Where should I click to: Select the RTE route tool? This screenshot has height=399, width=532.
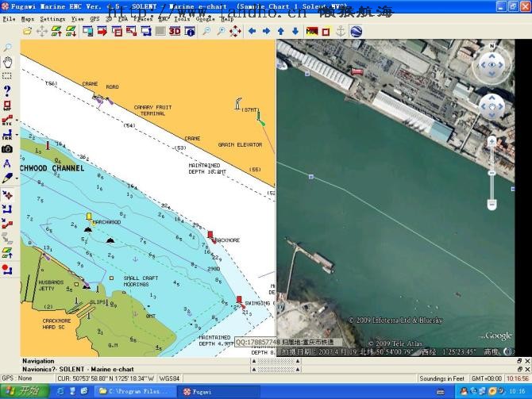pos(7,121)
